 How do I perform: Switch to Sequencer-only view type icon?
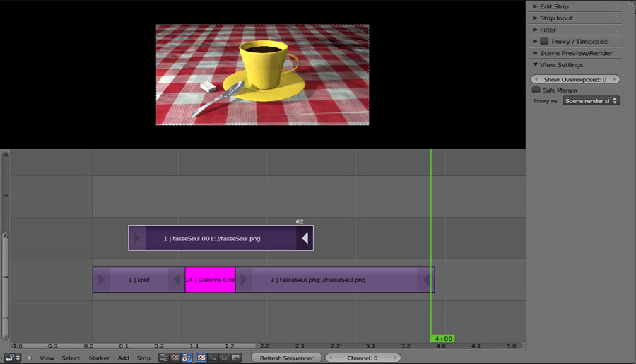tap(164, 358)
